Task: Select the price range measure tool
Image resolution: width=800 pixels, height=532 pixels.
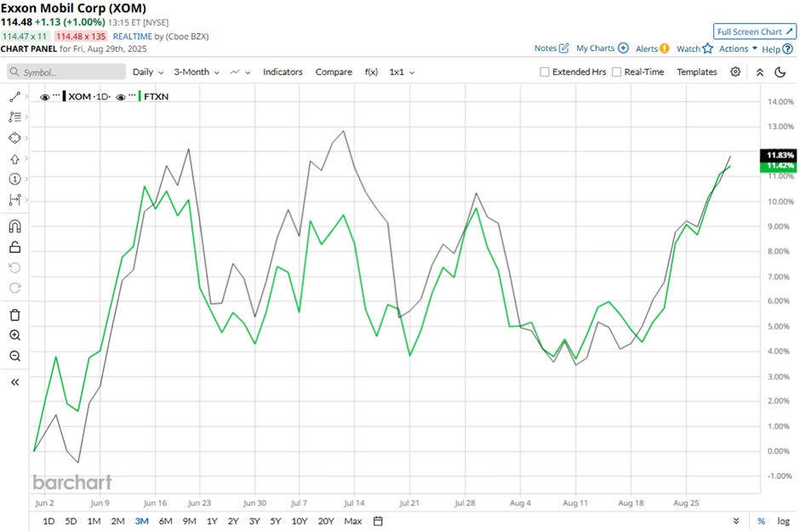Action: 14,200
